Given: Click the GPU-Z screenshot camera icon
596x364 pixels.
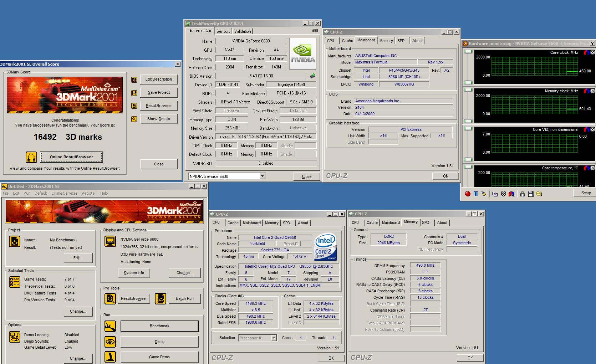Looking at the screenshot, I should (x=315, y=31).
